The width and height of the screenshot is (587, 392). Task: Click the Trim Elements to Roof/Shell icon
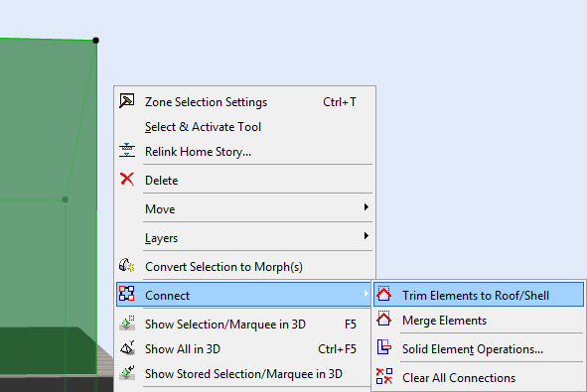383,294
